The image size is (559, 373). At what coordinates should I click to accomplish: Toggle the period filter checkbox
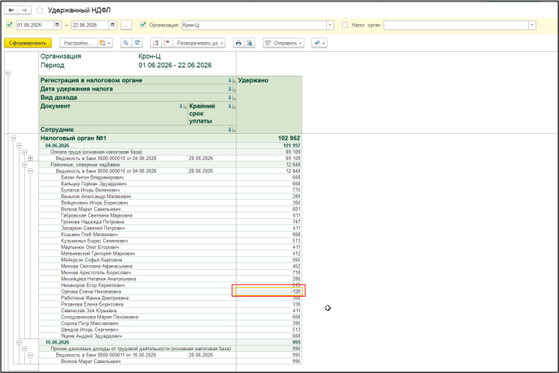pos(10,25)
